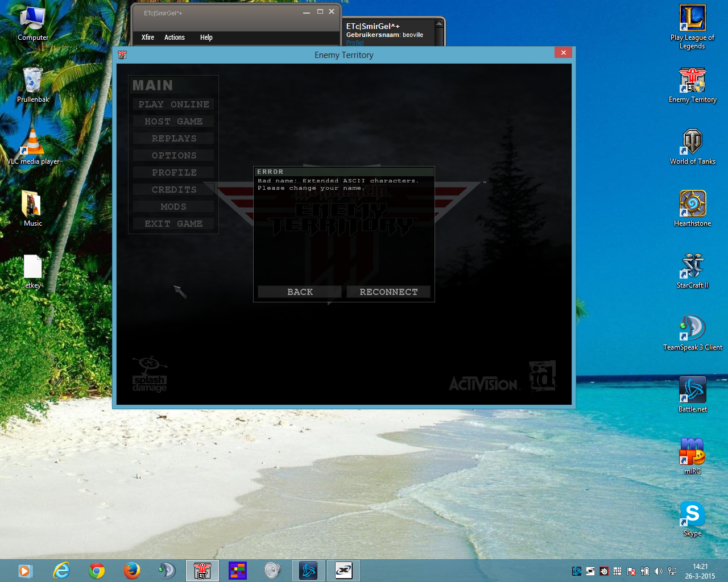Viewport: 728px width, 582px height.
Task: Click Firefox icon in the taskbar
Action: [132, 570]
